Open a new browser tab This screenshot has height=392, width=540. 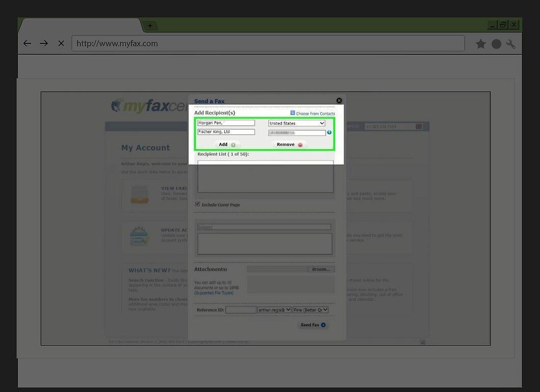150,25
